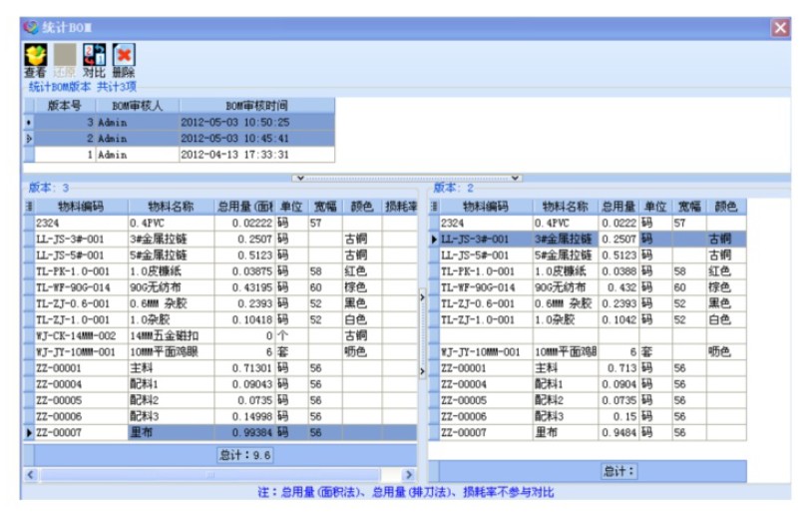Click the 统计BOM window title icon
The height and width of the screenshot is (517, 812).
point(31,27)
